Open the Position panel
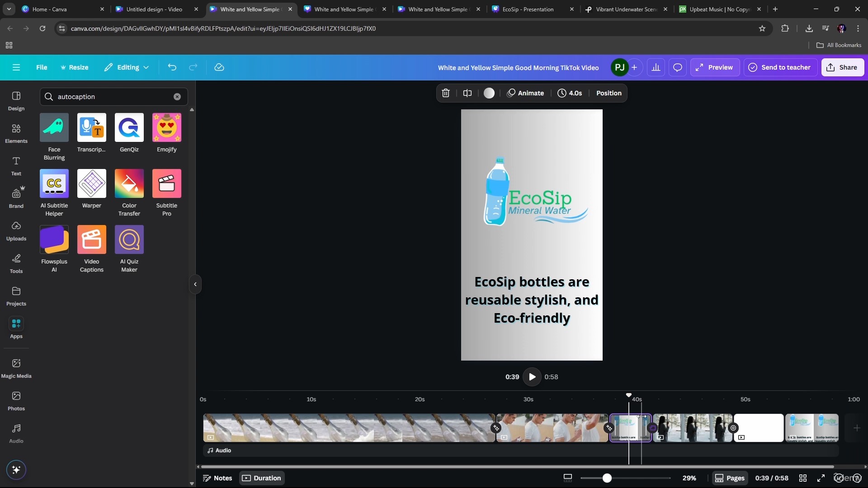The height and width of the screenshot is (488, 868). pos(609,93)
